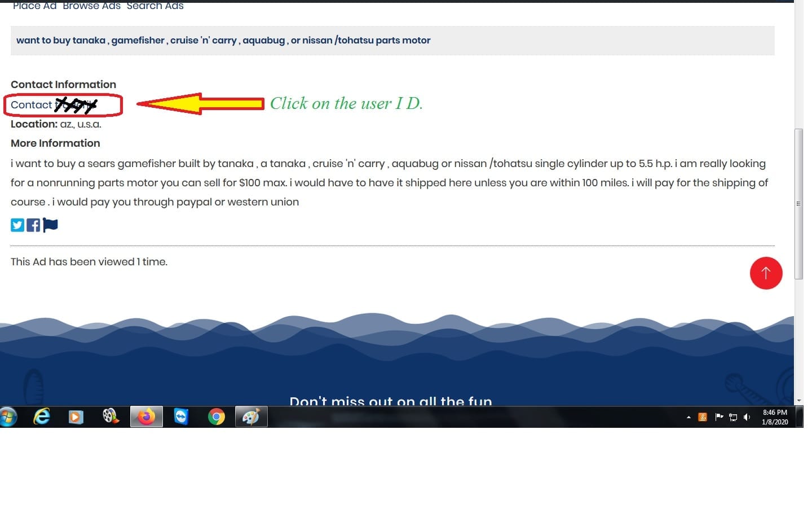Click the "Don't miss out on all the fun" text
This screenshot has width=812, height=517.
pyautogui.click(x=391, y=401)
